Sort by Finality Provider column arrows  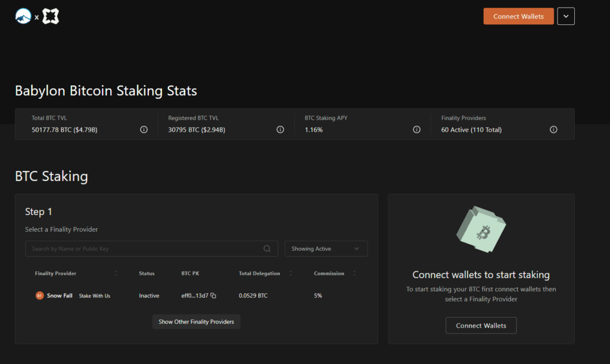(116, 273)
